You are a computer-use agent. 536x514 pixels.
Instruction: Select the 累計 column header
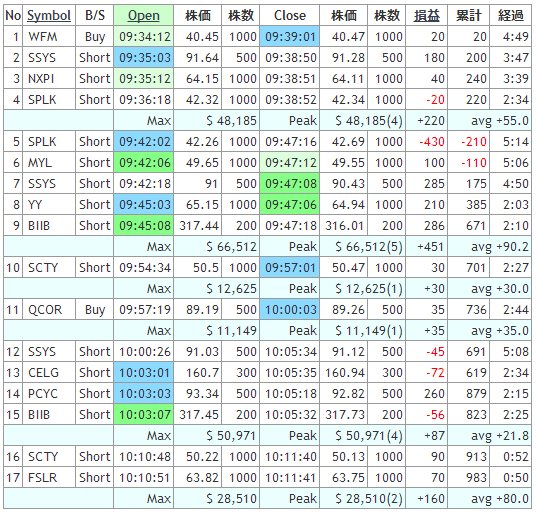469,15
